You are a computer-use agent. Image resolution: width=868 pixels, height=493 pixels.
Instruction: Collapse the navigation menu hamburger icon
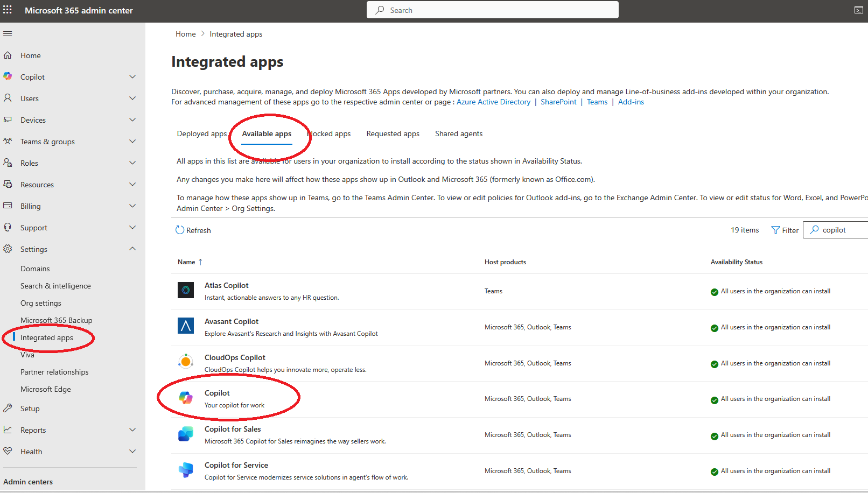point(8,34)
